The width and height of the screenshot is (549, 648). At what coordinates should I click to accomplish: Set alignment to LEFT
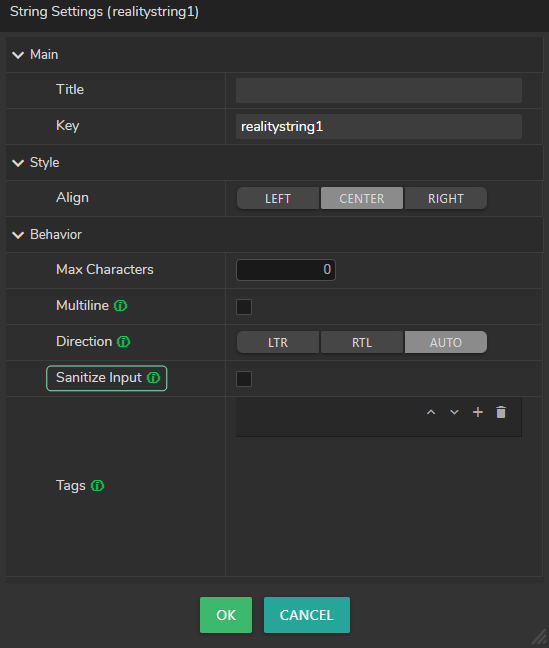tap(278, 198)
